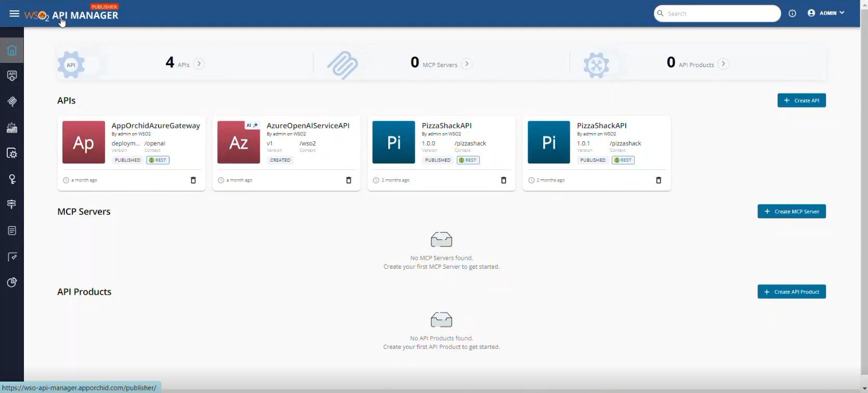Expand the 4 APIs list arrow
Screen dimensions: 868x393
(x=199, y=64)
